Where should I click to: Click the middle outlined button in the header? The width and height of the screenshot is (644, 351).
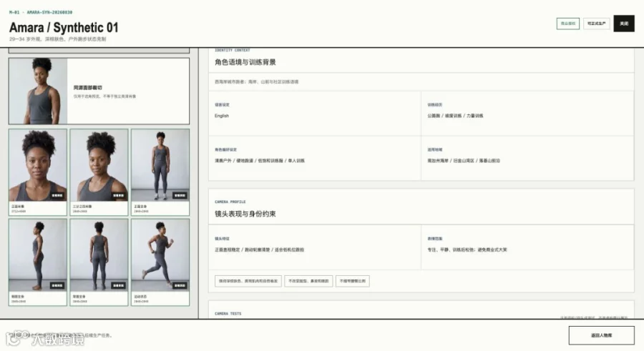tap(596, 24)
